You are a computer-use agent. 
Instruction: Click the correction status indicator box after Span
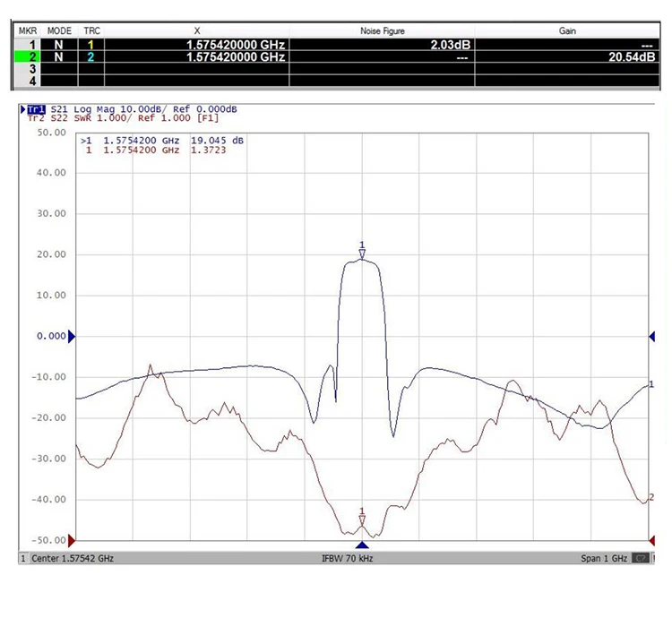(641, 558)
